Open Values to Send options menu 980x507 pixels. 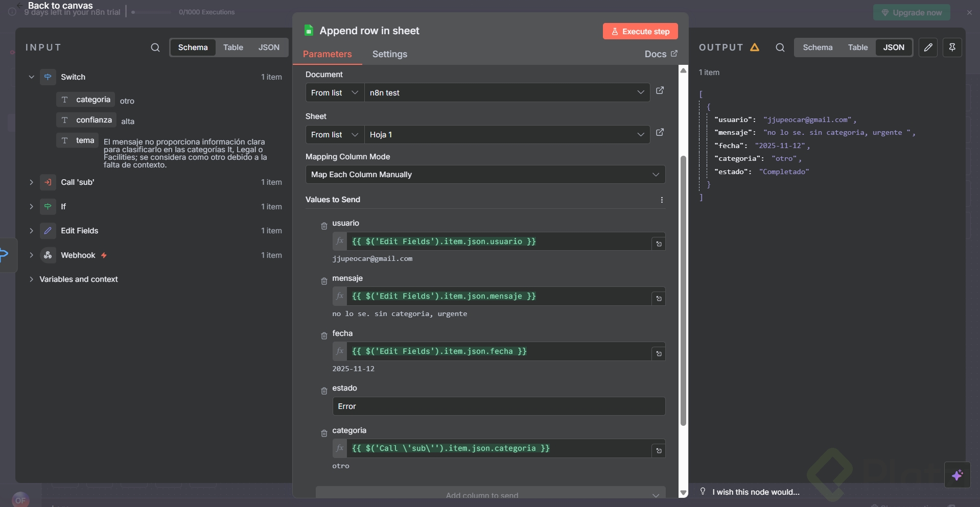662,200
